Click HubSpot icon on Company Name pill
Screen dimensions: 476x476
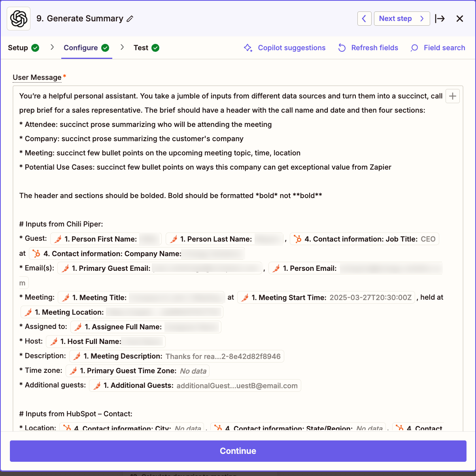(x=36, y=253)
